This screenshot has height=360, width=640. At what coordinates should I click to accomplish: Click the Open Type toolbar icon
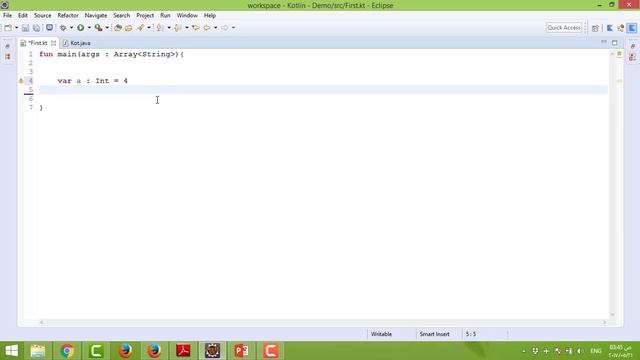[x=118, y=28]
